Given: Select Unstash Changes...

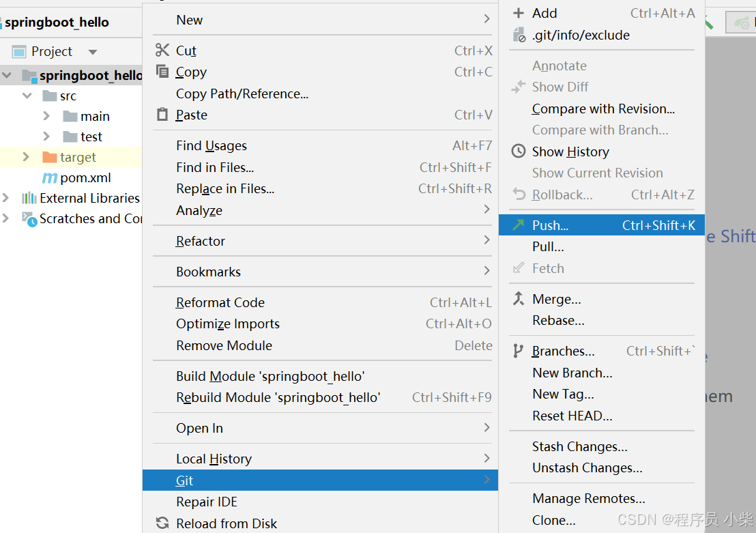Looking at the screenshot, I should tap(602, 467).
